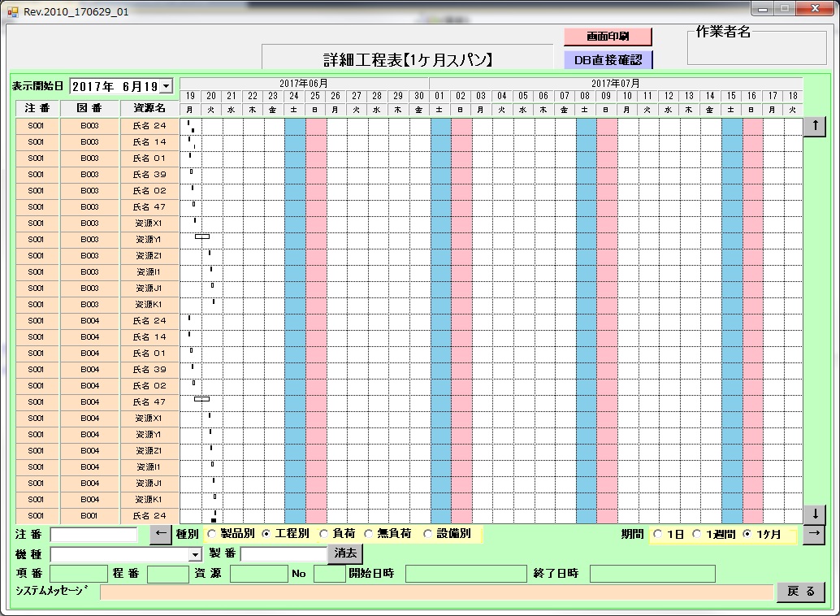
Task: Click 氏名 01 cell in B003 row
Action: coord(149,158)
